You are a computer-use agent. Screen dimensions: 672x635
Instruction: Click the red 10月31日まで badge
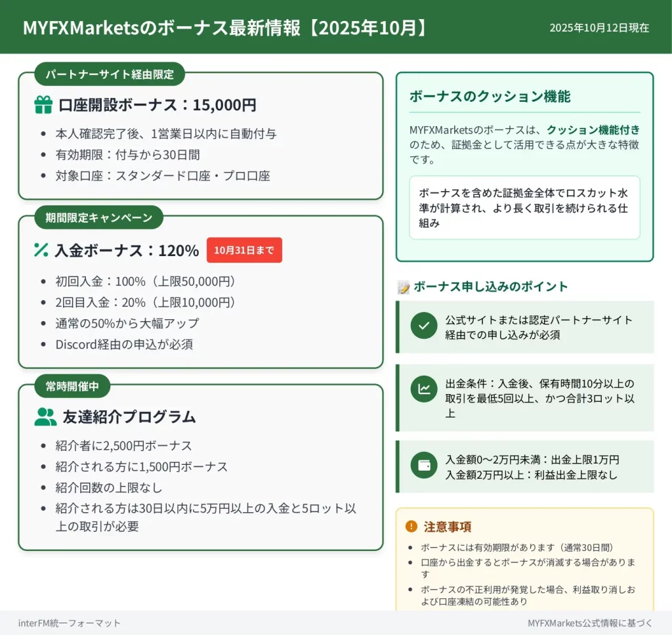coord(244,250)
